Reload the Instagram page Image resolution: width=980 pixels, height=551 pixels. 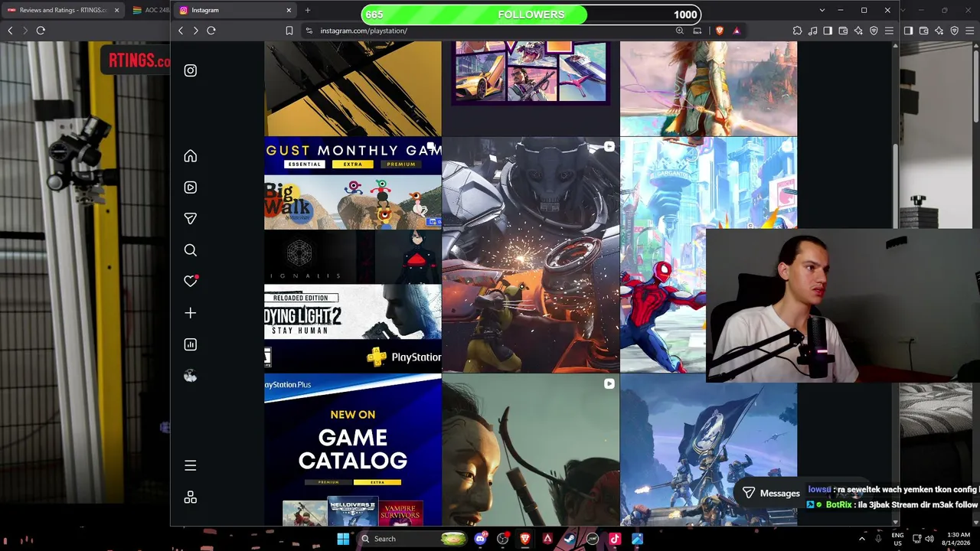point(211,31)
